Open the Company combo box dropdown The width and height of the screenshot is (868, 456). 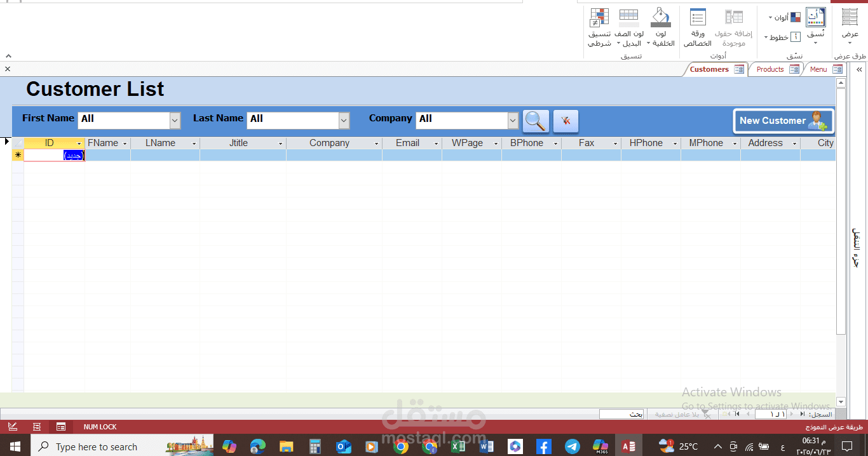513,120
